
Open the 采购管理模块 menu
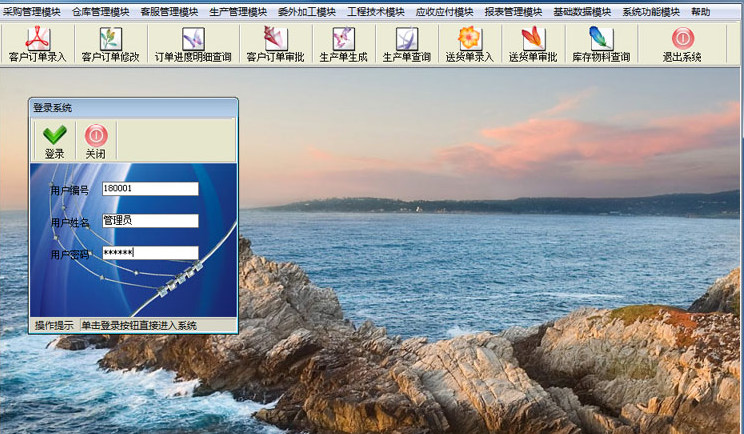pos(32,12)
